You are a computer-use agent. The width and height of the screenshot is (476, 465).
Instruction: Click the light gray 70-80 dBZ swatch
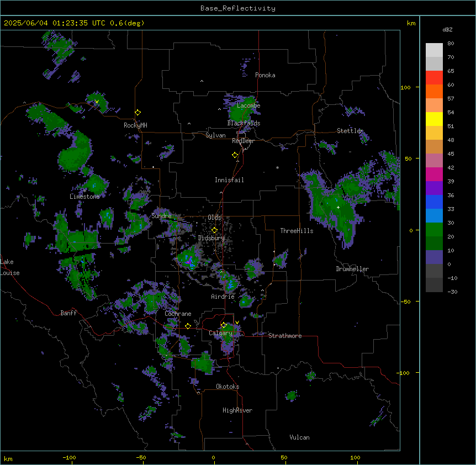pyautogui.click(x=434, y=50)
